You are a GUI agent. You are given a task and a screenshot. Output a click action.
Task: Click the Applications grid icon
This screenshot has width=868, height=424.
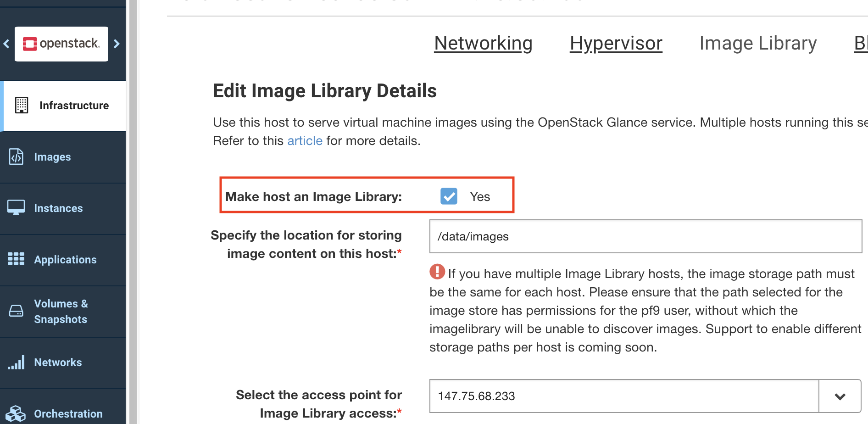16,259
